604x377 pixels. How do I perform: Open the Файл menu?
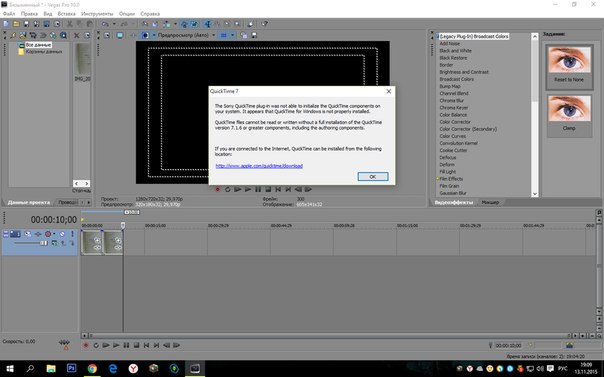[9, 13]
